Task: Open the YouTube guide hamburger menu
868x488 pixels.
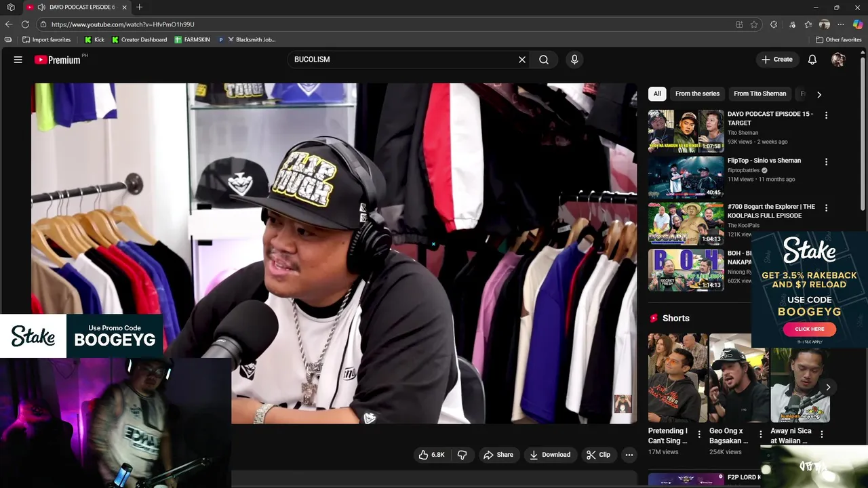Action: pyautogui.click(x=18, y=60)
